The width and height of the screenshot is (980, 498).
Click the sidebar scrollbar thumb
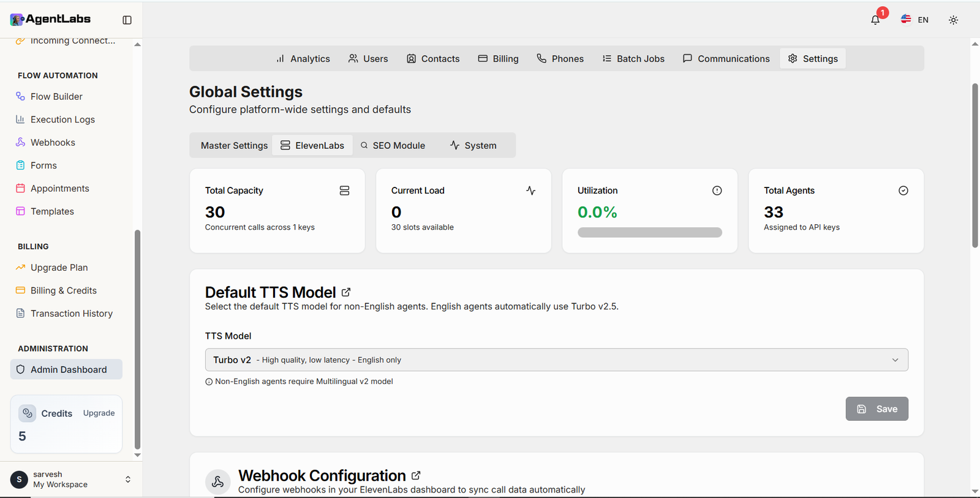coord(137,340)
